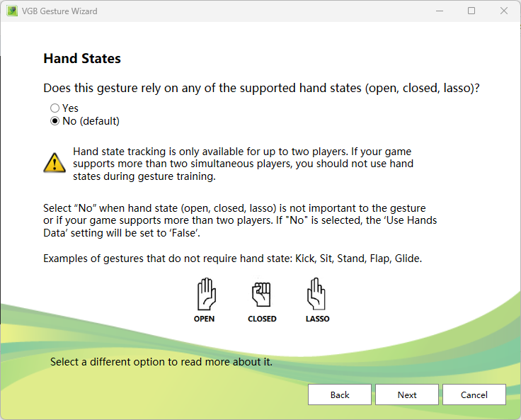Viewport: 521px width, 420px height.
Task: Click the VGB Gesture Wizard title text
Action: [x=61, y=11]
